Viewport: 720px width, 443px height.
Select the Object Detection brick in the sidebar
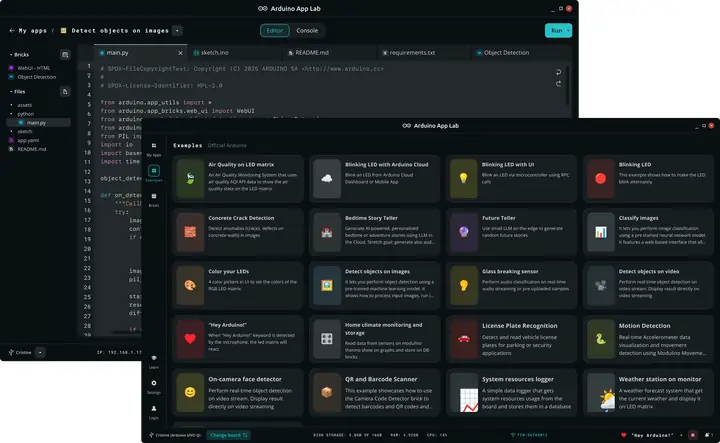[x=33, y=77]
